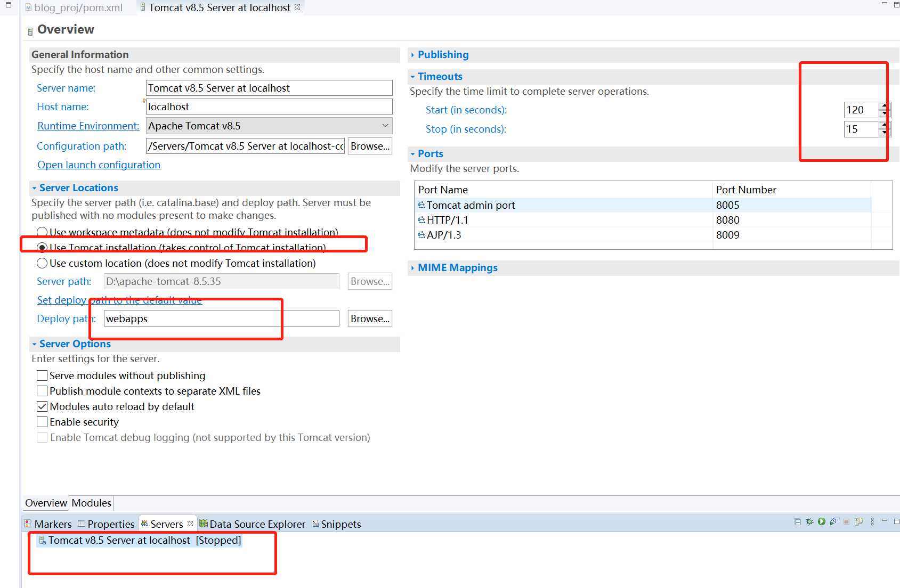900x588 pixels.
Task: Open Servers view three-dot menu
Action: pyautogui.click(x=872, y=522)
